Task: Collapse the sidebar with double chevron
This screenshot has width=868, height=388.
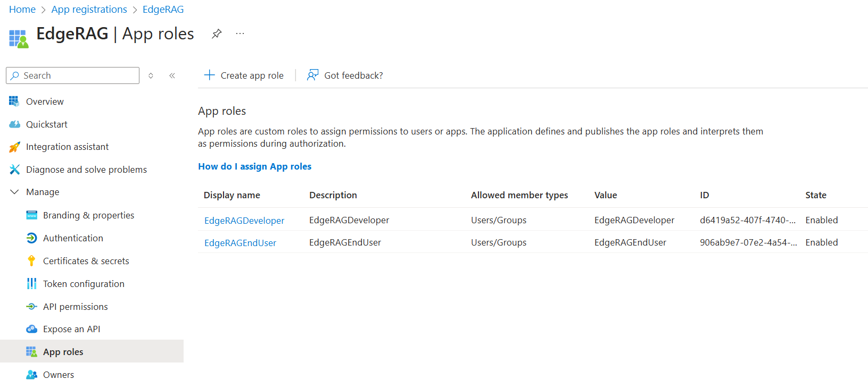Action: (x=172, y=75)
